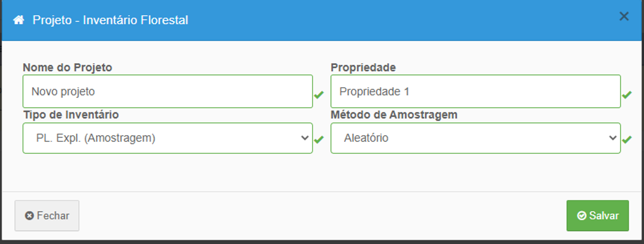
Task: Open the Tipo de Inventário dropdown
Action: (167, 138)
